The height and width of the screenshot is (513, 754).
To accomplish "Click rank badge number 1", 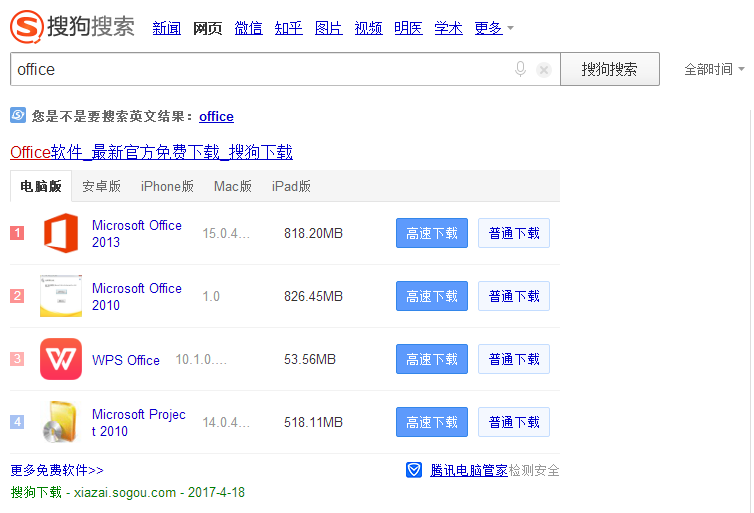I will 17,233.
